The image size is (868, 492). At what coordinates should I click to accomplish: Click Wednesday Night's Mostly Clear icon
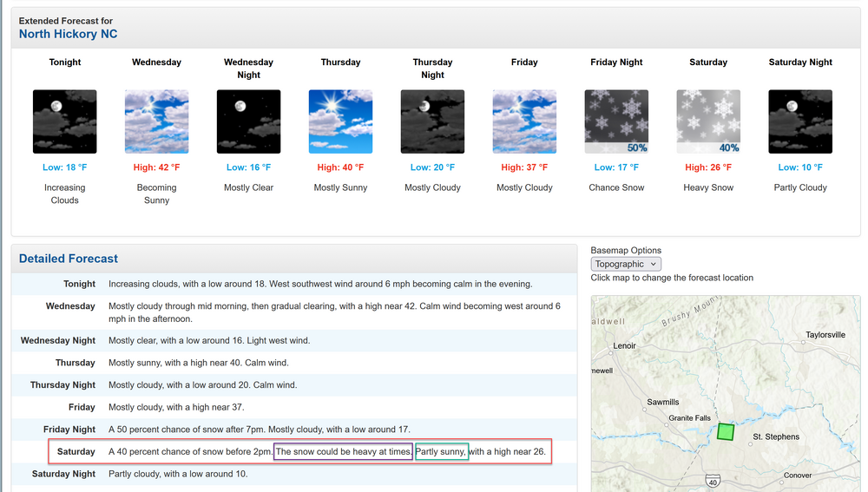(x=248, y=121)
